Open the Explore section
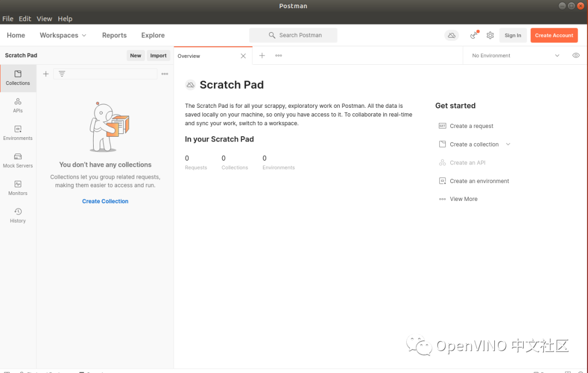 153,35
